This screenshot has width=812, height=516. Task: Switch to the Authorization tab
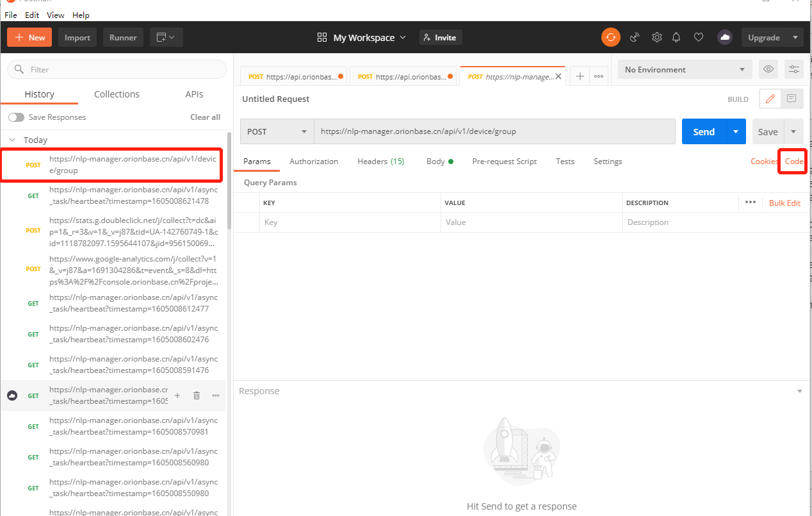tap(313, 161)
